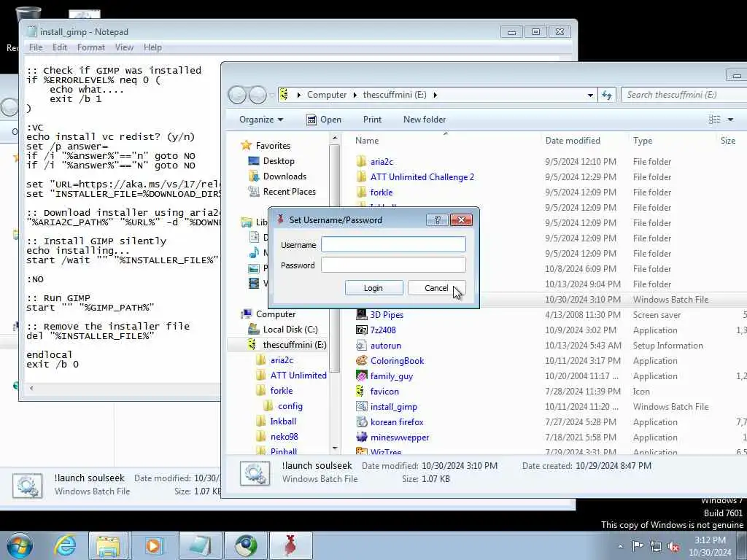747x560 pixels.
Task: Show hidden tray icons arrow
Action: [x=620, y=546]
